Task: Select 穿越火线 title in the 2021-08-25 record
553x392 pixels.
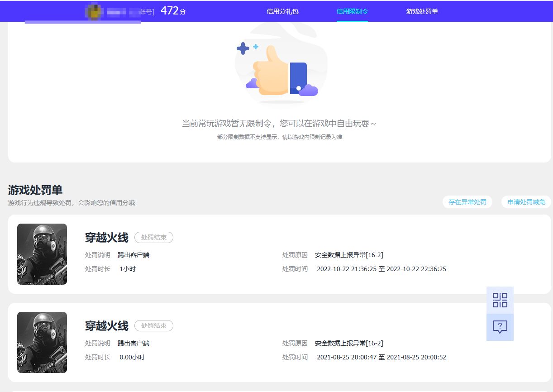Action: (107, 326)
